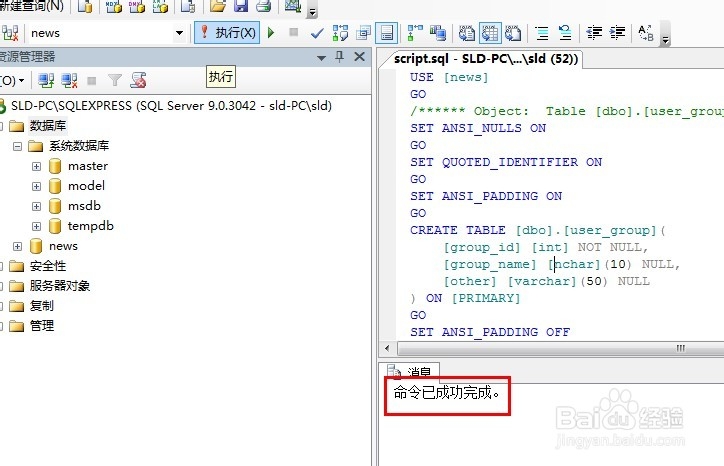Toggle the highlighted Specify Template Values icon
The width and height of the screenshot is (724, 466).
(387, 33)
